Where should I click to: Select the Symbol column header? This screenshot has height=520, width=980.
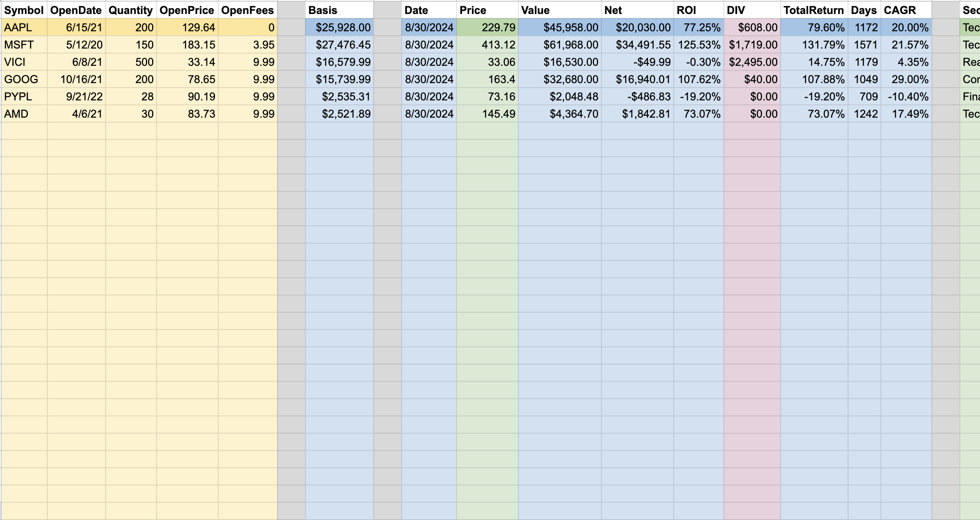point(24,10)
